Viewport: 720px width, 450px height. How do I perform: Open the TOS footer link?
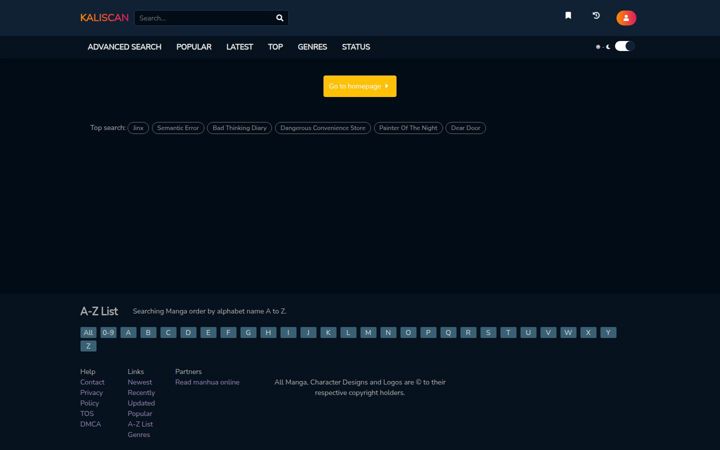[87, 414]
